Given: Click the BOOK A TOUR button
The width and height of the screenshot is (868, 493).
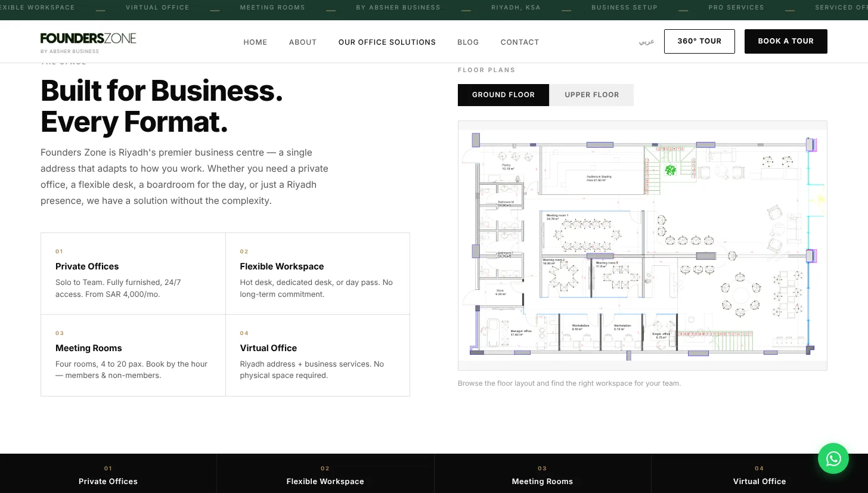Looking at the screenshot, I should [786, 41].
